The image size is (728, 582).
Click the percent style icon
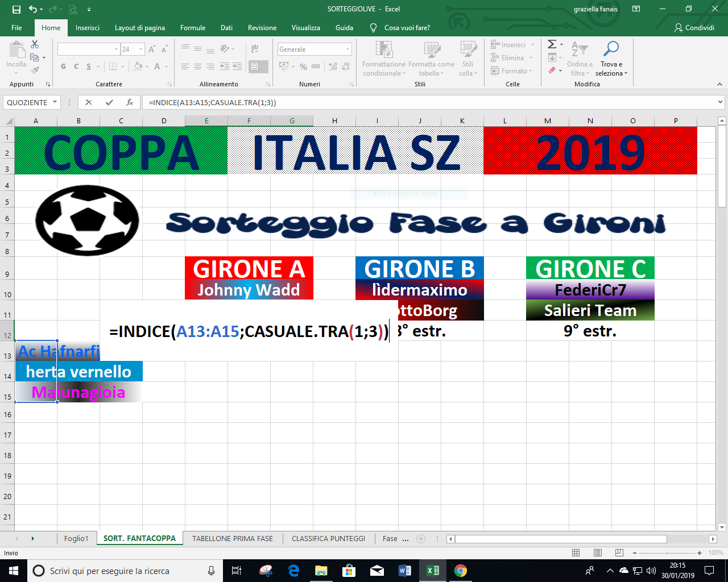pos(304,66)
